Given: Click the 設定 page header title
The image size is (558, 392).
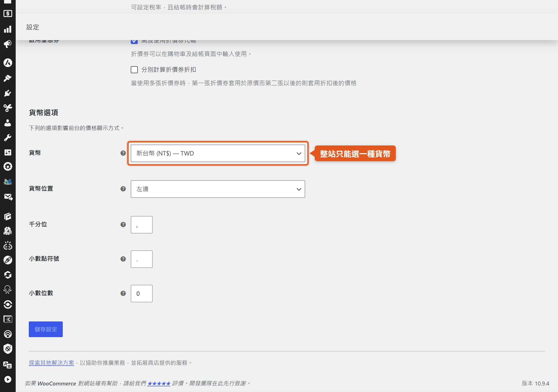Looking at the screenshot, I should [33, 27].
